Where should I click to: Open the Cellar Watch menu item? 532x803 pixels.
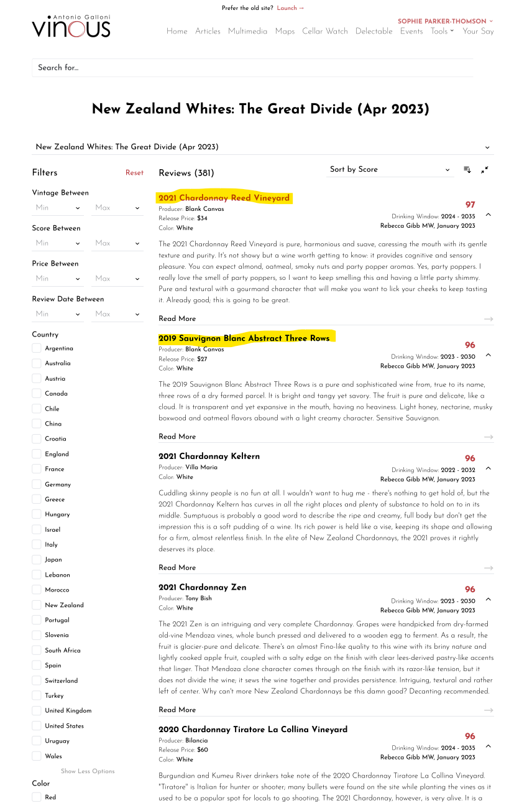click(325, 31)
